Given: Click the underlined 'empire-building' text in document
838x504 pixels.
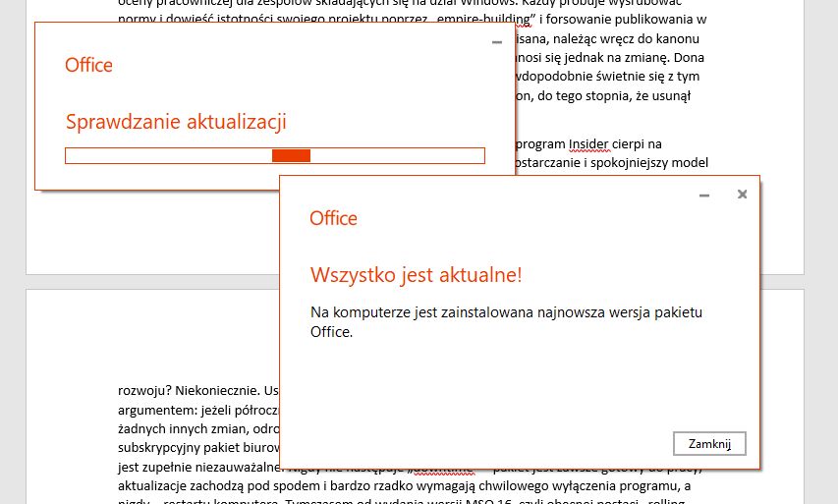Looking at the screenshot, I should (483, 20).
